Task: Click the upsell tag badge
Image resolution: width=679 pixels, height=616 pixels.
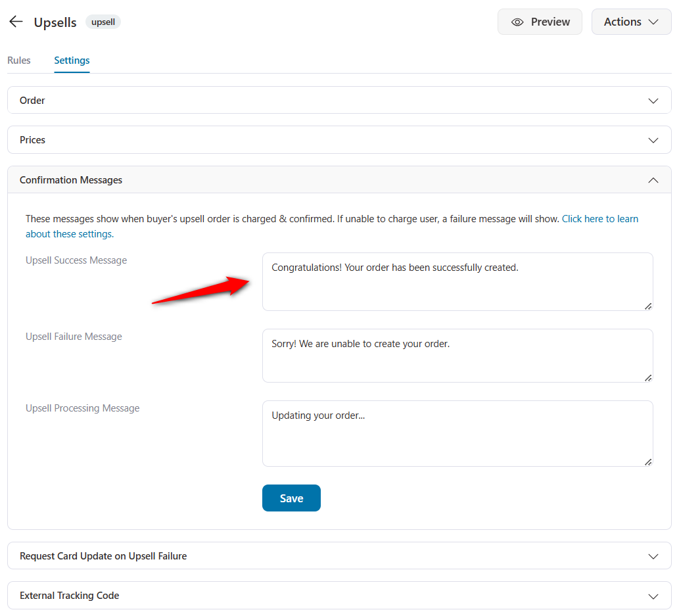Action: click(x=103, y=22)
